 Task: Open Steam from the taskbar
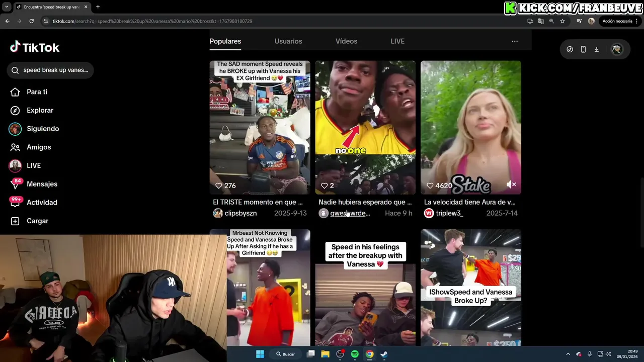[384, 354]
